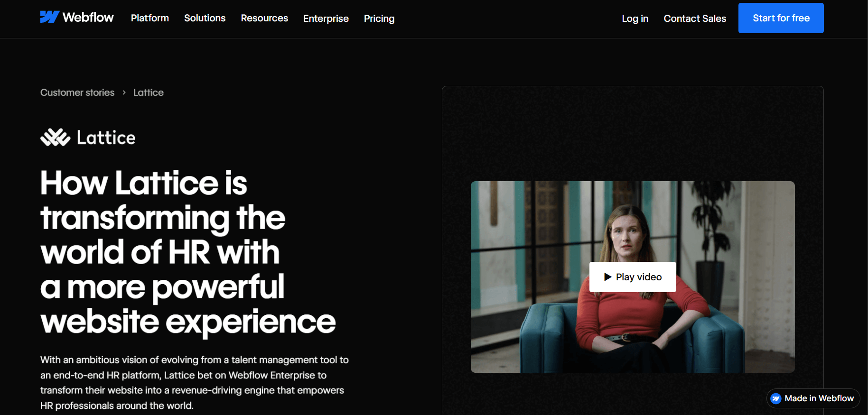Click the breadcrumb chevron separator
Viewport: 868px width, 415px height.
(x=124, y=92)
